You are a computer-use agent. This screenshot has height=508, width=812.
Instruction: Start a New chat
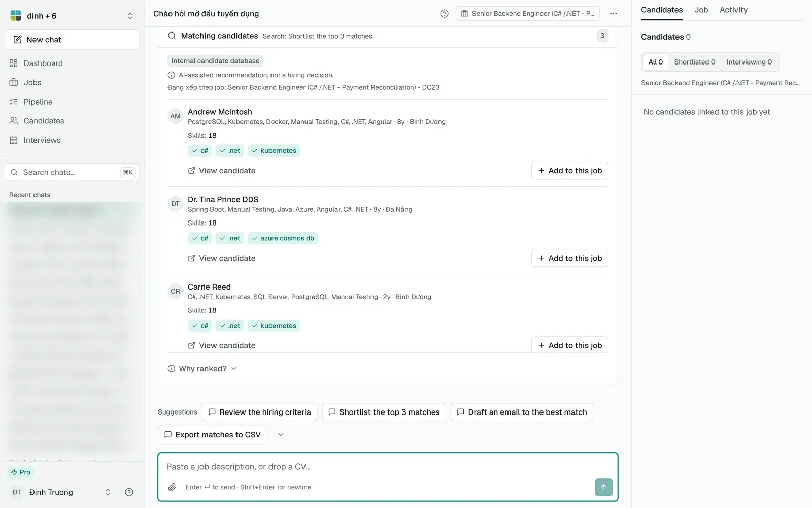72,40
